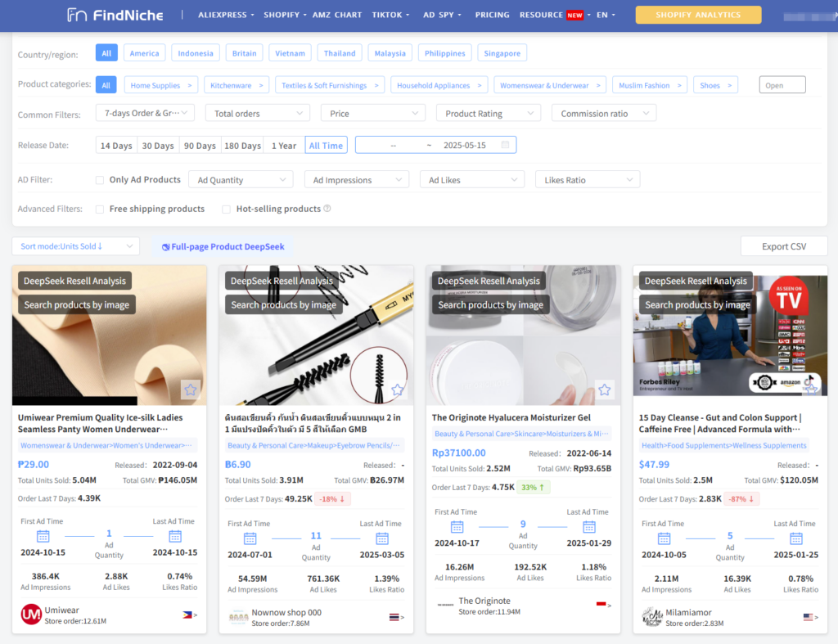Select the All country/region filter
838x644 pixels.
click(x=106, y=53)
